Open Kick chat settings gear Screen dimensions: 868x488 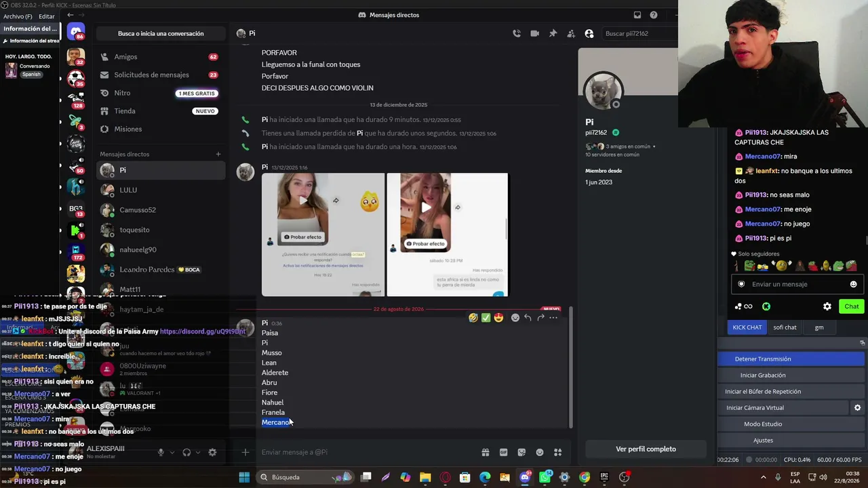827,306
